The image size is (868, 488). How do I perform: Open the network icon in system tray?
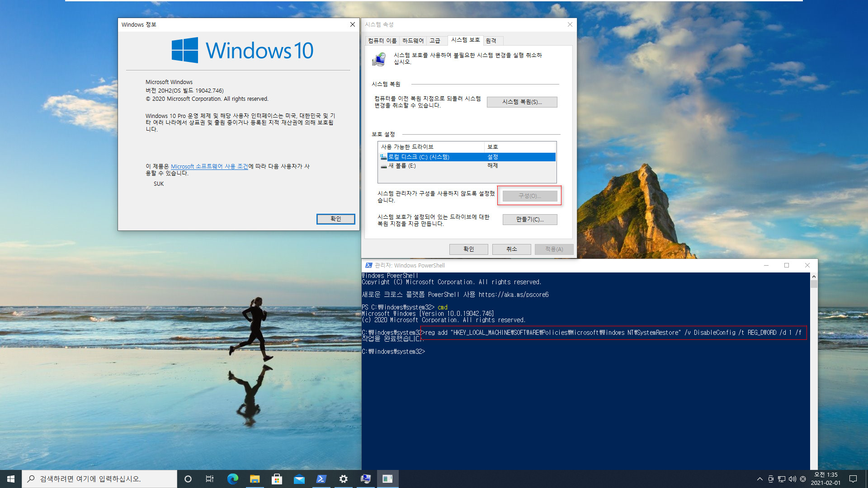pyautogui.click(x=781, y=479)
